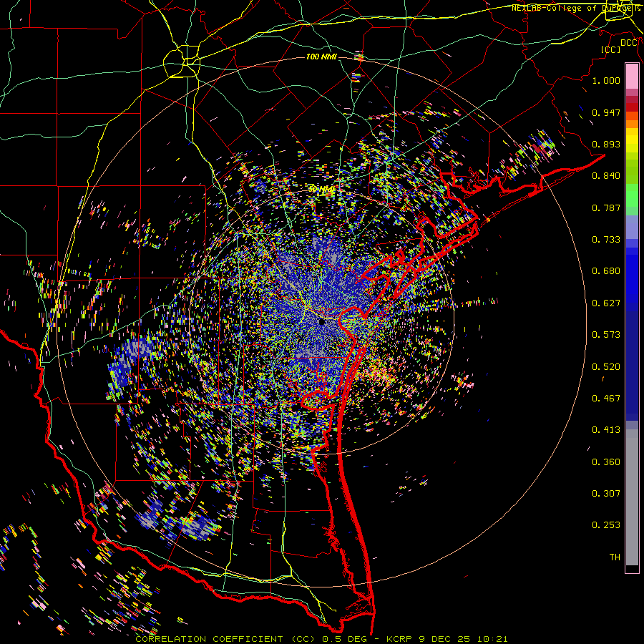Click the 0.947 colorbar value label
The height and width of the screenshot is (644, 644).
(x=606, y=112)
